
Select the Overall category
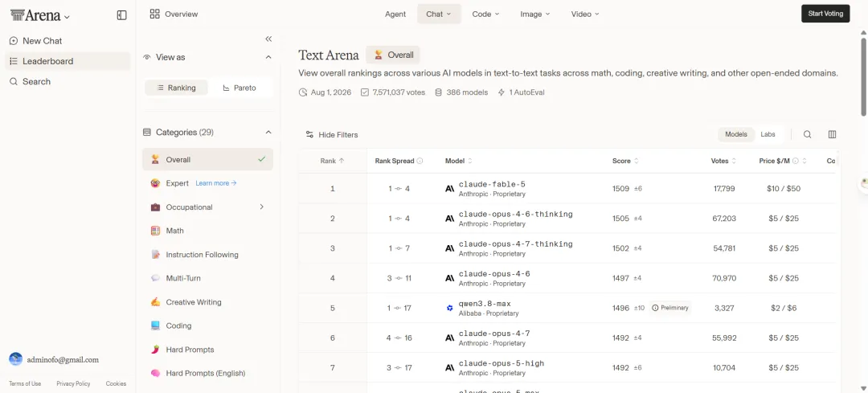(207, 159)
